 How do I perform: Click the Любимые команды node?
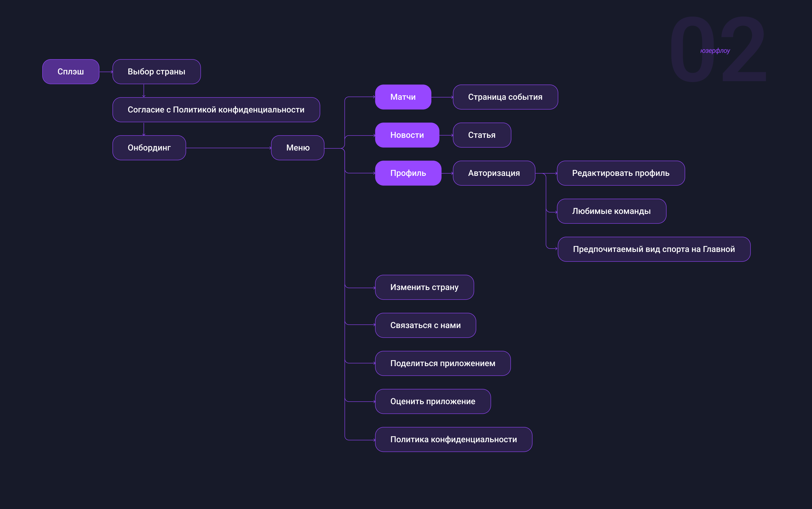click(611, 211)
